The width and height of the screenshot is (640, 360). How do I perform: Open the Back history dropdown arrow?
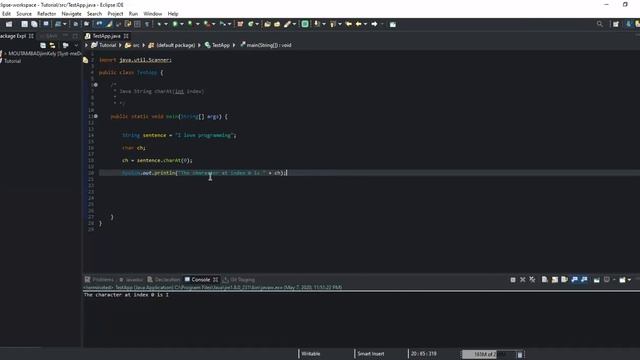coord(365,24)
